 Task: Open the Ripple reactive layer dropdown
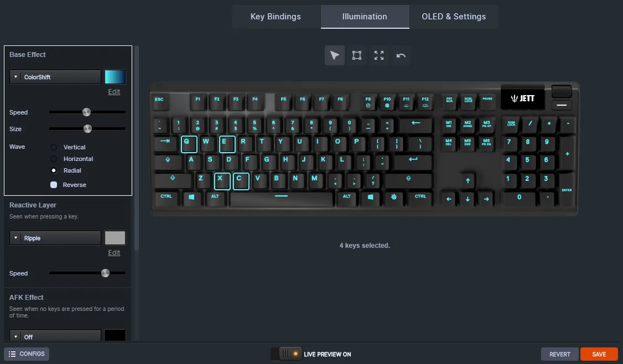pos(55,238)
